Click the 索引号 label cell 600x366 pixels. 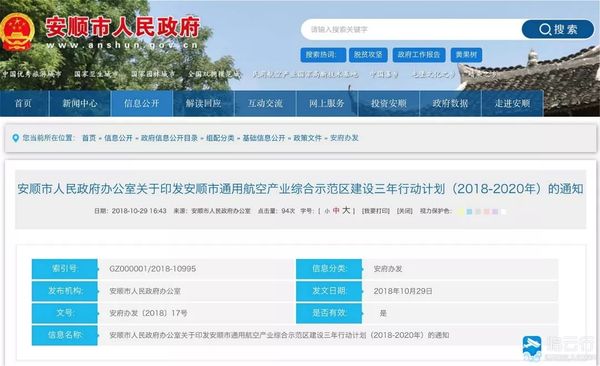click(65, 269)
